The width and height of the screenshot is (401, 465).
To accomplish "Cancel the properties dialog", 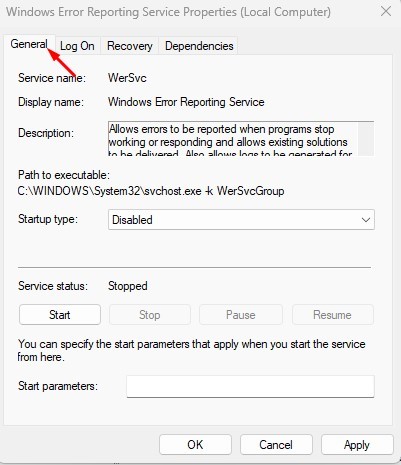I will (276, 444).
